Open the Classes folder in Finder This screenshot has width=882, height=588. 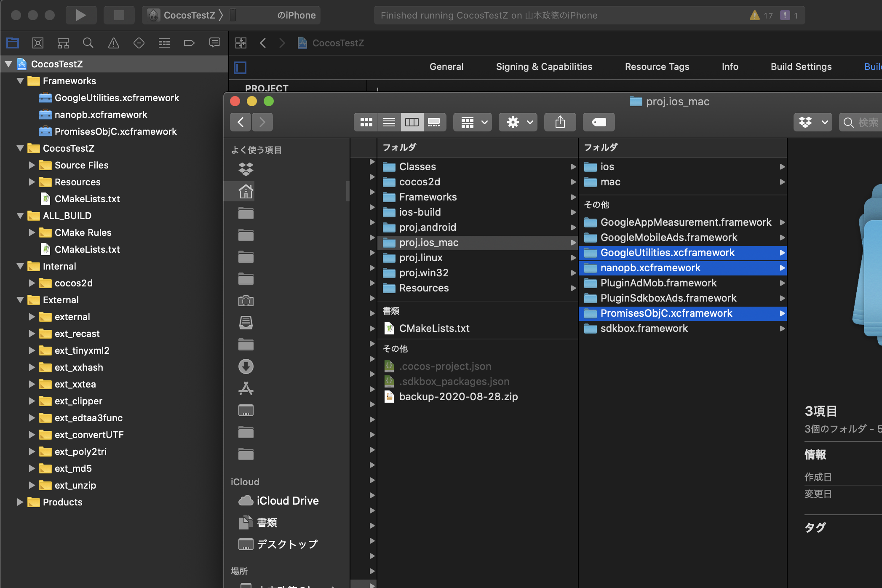(x=478, y=167)
